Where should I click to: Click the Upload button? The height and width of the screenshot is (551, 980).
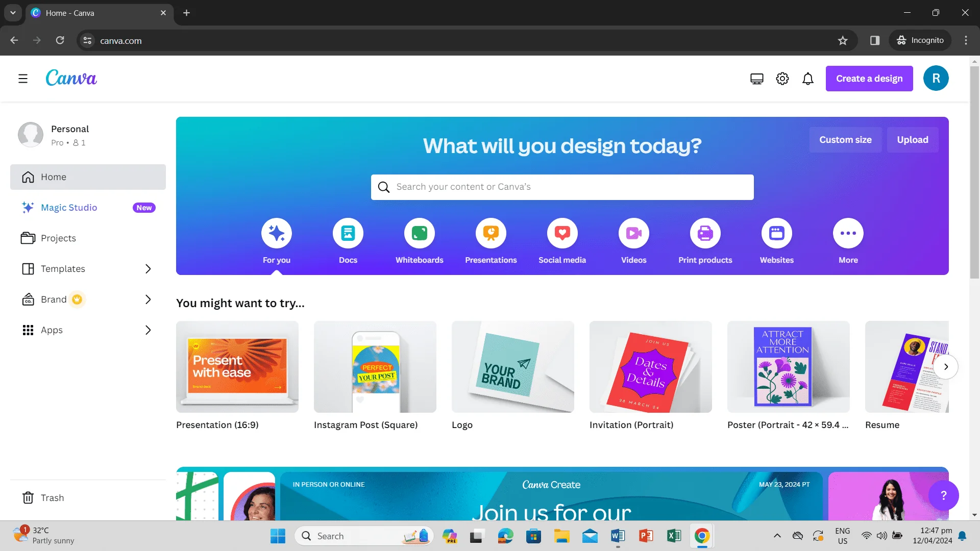(x=913, y=140)
